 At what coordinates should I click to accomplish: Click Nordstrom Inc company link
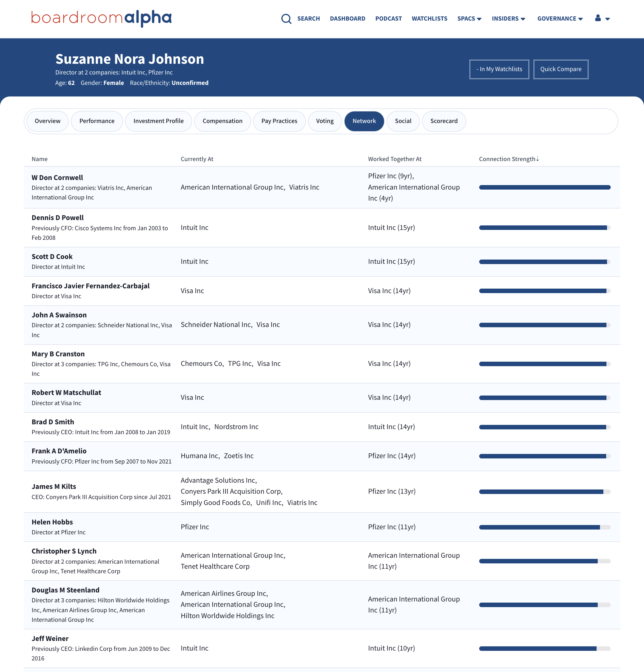pyautogui.click(x=236, y=427)
